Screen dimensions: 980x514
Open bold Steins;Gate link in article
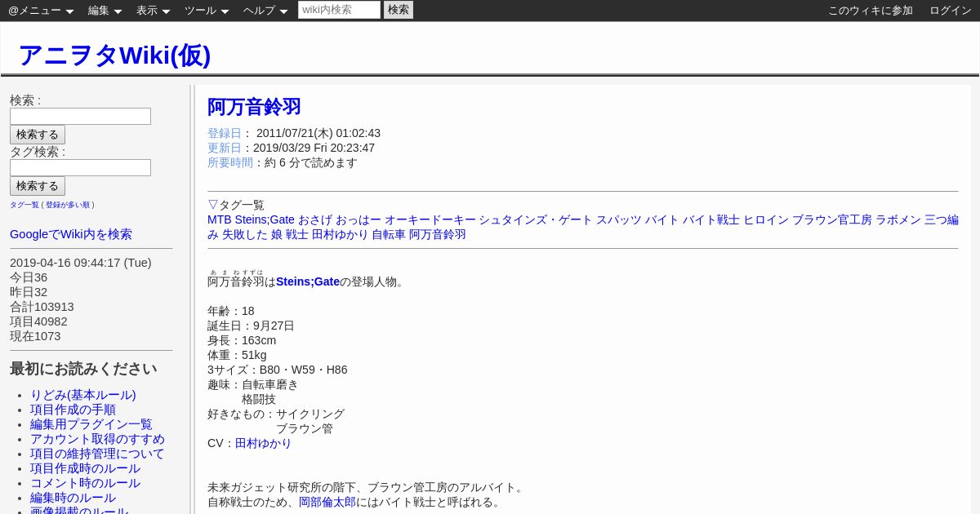click(x=308, y=281)
